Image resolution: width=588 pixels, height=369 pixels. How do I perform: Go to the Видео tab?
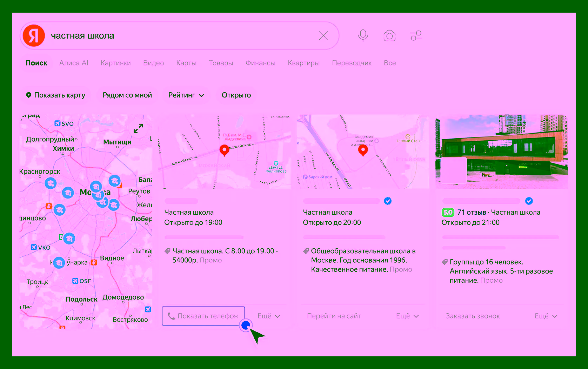coord(153,63)
